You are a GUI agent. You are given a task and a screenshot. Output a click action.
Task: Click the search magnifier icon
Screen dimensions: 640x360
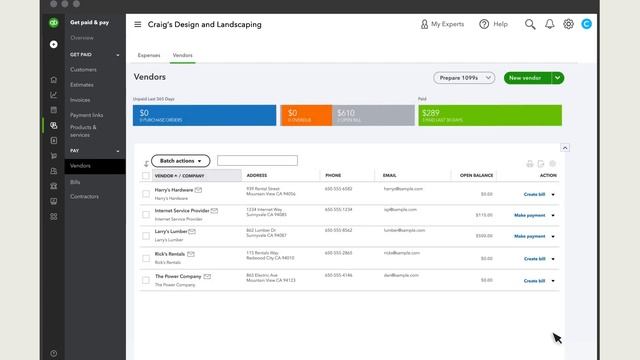pos(530,24)
